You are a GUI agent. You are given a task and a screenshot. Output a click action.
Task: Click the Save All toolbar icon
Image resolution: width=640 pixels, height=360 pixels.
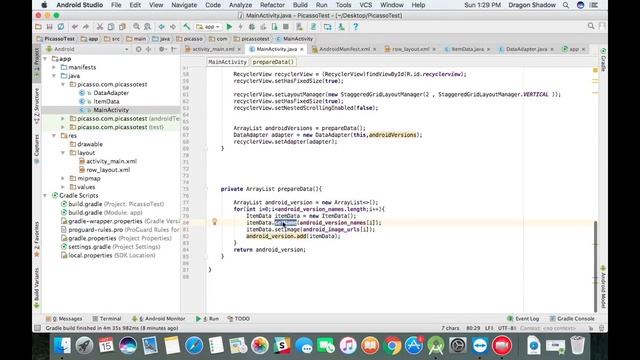click(49, 27)
